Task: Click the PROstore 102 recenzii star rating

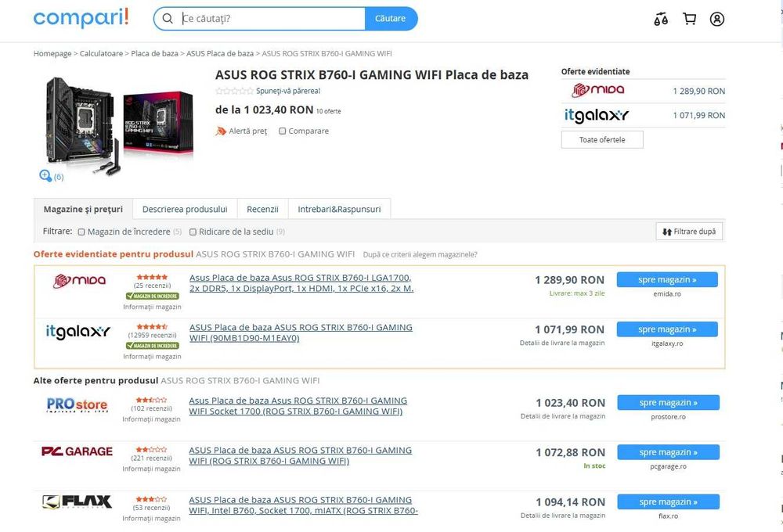Action: point(151,400)
